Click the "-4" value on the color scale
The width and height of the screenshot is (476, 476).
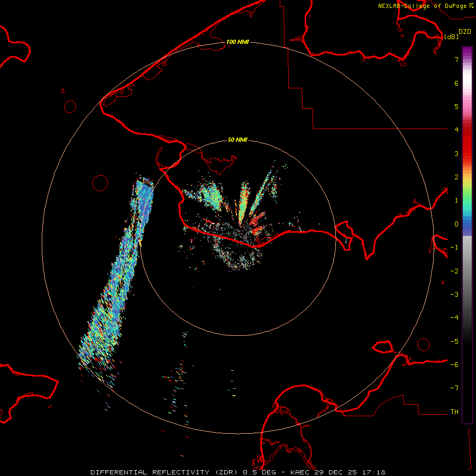(x=454, y=318)
